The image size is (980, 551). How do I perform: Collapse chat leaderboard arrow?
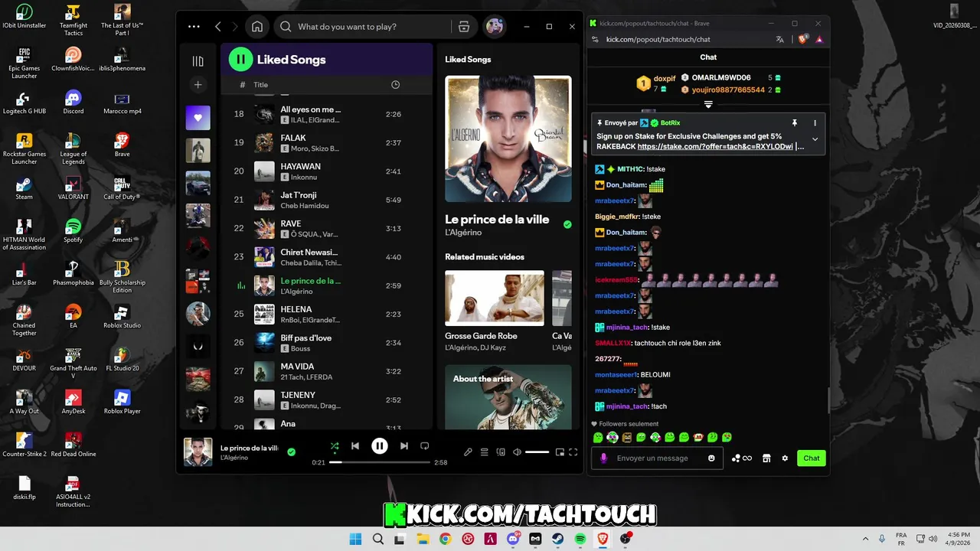[708, 104]
